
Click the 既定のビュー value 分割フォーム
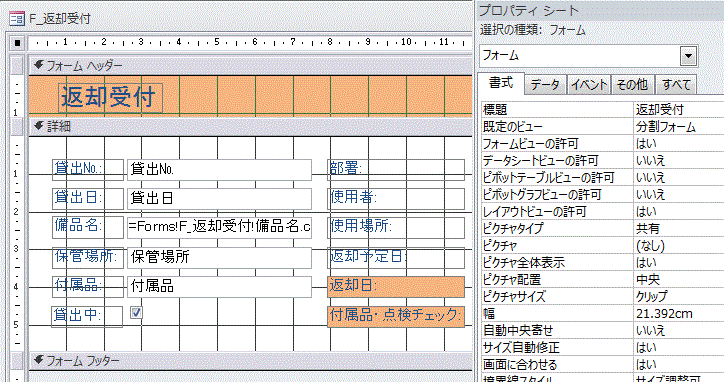[678, 127]
